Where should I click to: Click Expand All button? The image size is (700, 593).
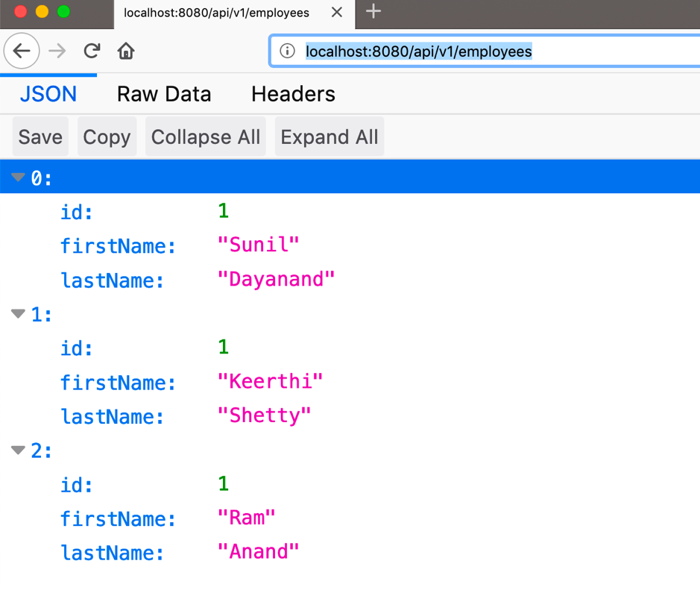click(329, 137)
